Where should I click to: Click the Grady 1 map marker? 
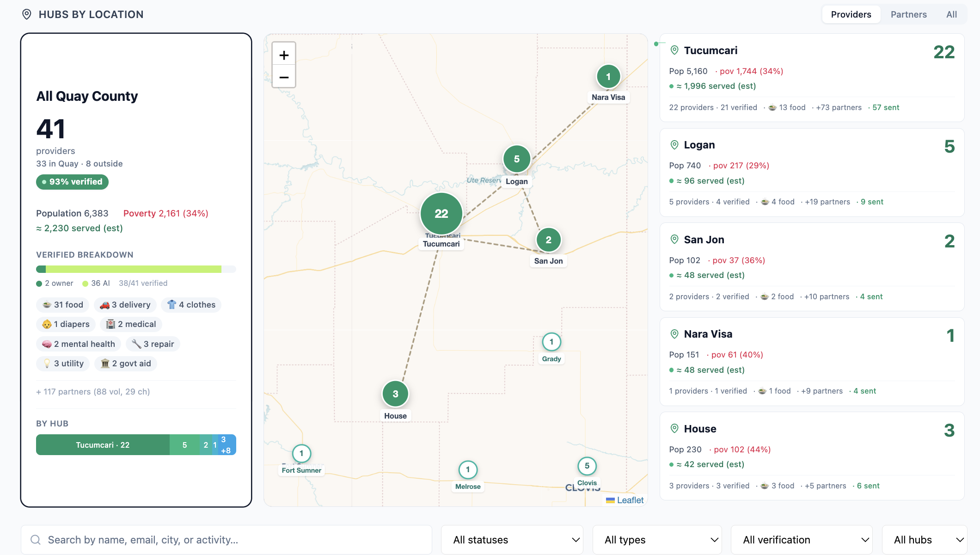coord(551,342)
